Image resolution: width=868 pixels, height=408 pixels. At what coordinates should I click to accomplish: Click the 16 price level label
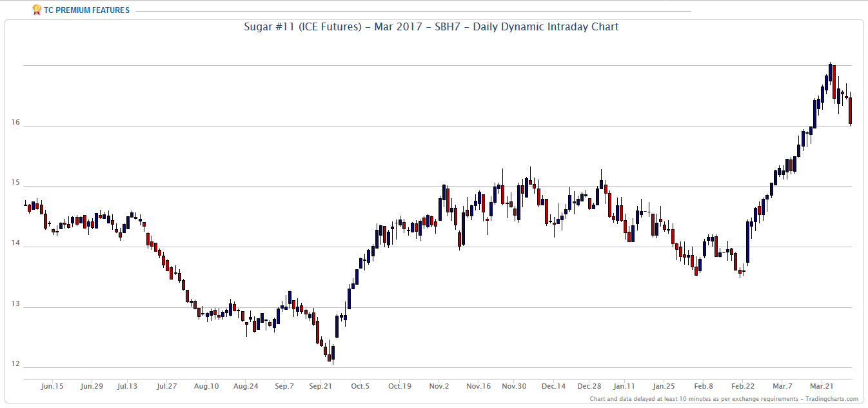click(x=15, y=122)
